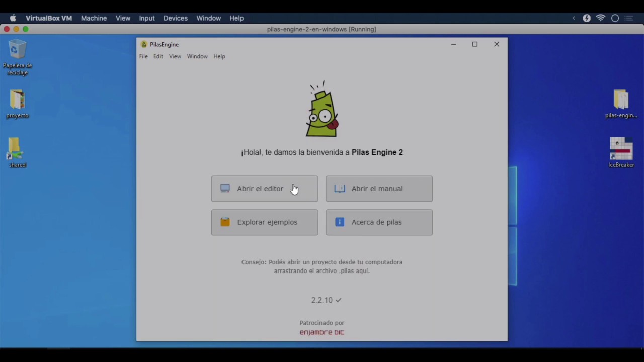Screen dimensions: 644x362
Task: Click the back chevron in macOS menu bar
Action: [574, 18]
